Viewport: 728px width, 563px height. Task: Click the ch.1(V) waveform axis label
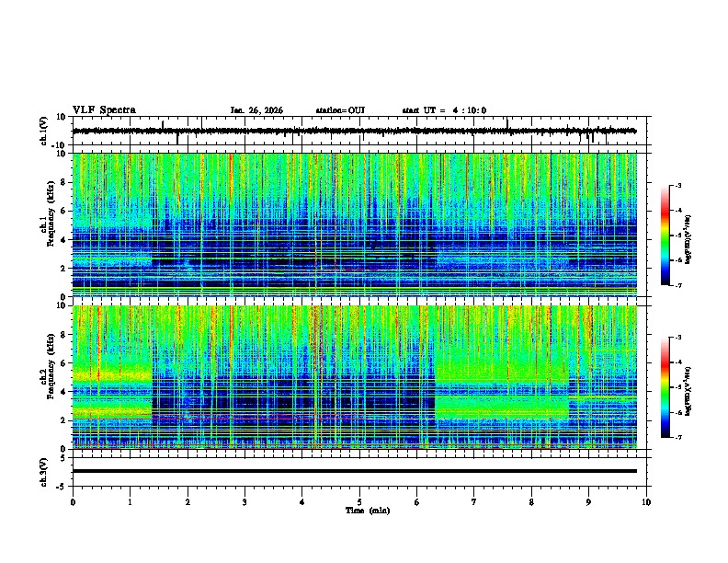pyautogui.click(x=43, y=131)
